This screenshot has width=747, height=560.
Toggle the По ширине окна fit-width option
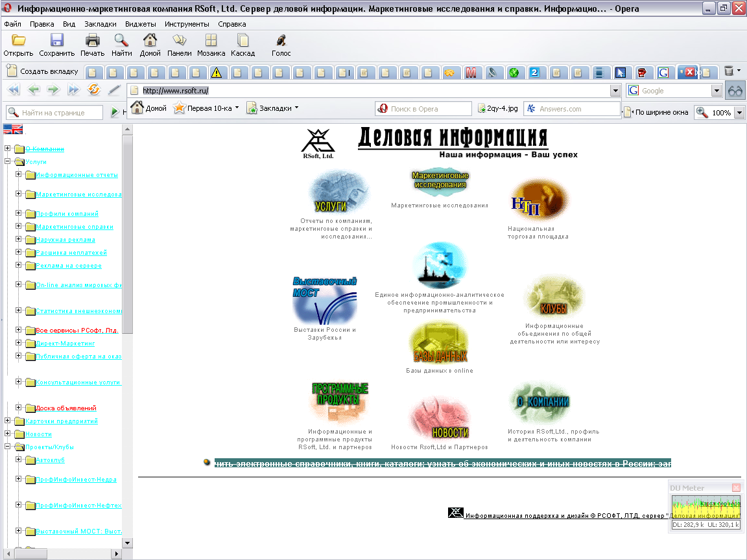(x=657, y=112)
